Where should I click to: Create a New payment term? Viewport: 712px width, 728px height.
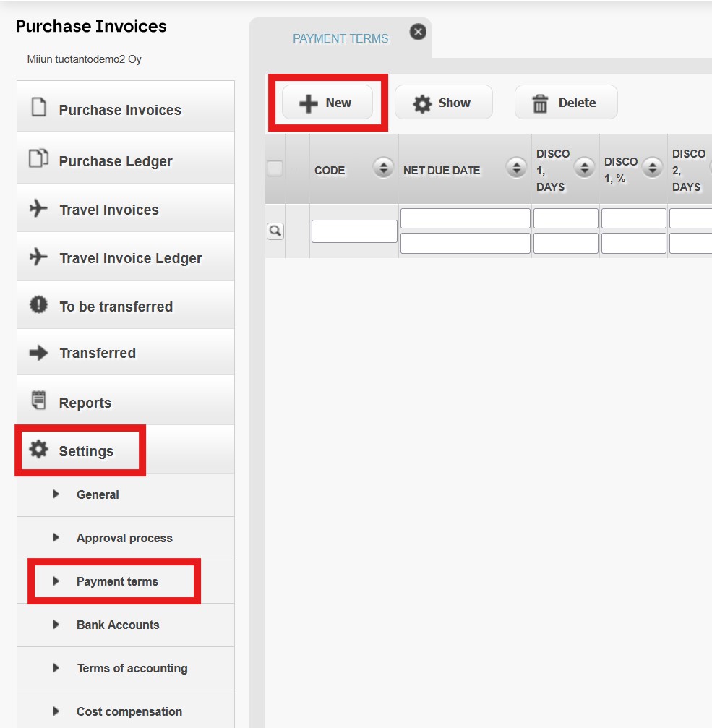coord(327,103)
